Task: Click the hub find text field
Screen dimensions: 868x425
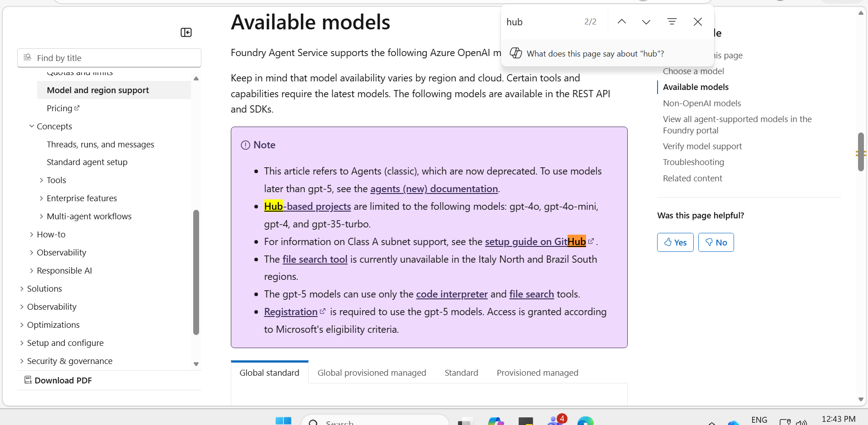Action: click(x=541, y=22)
